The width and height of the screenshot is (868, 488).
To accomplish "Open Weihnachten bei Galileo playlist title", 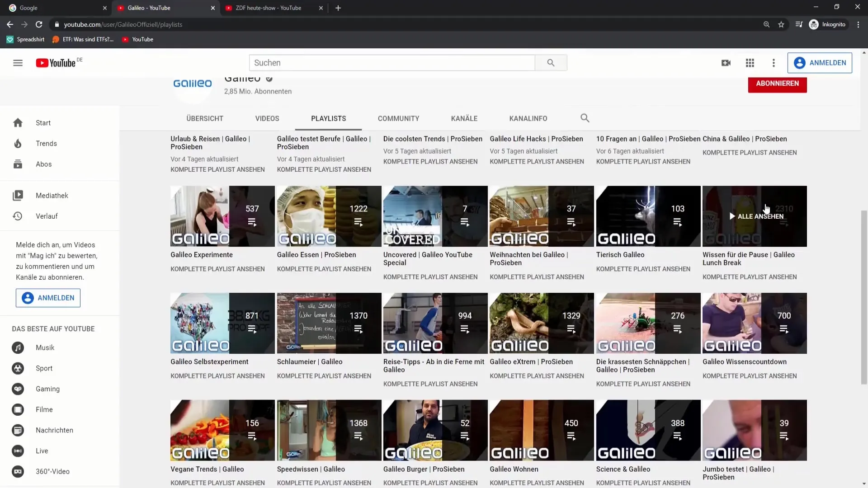I will point(528,259).
